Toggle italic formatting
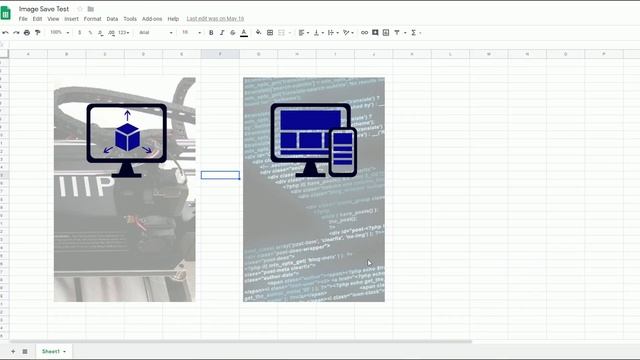 (222, 33)
